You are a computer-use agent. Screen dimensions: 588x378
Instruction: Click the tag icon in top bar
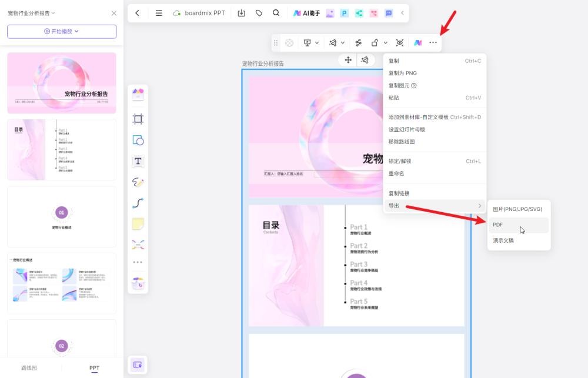259,13
